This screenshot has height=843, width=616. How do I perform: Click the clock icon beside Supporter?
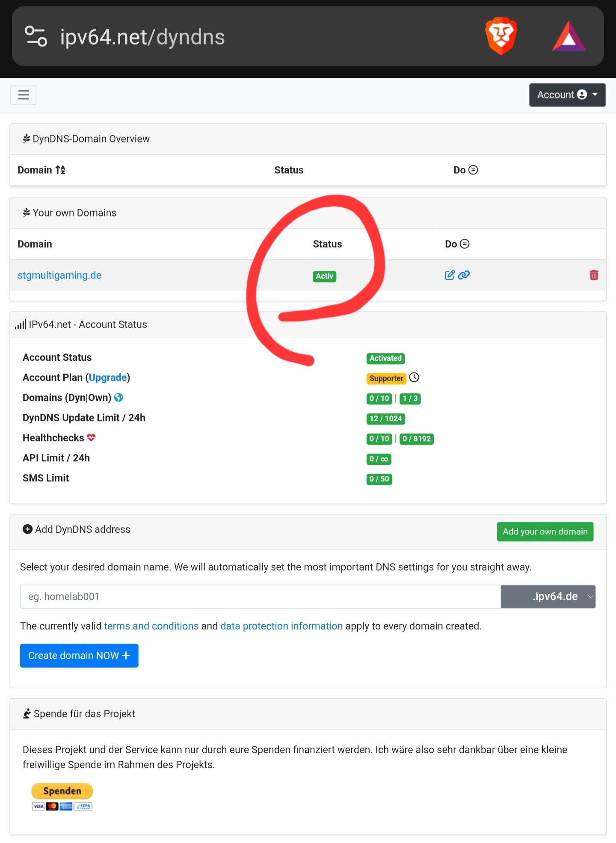click(x=414, y=377)
